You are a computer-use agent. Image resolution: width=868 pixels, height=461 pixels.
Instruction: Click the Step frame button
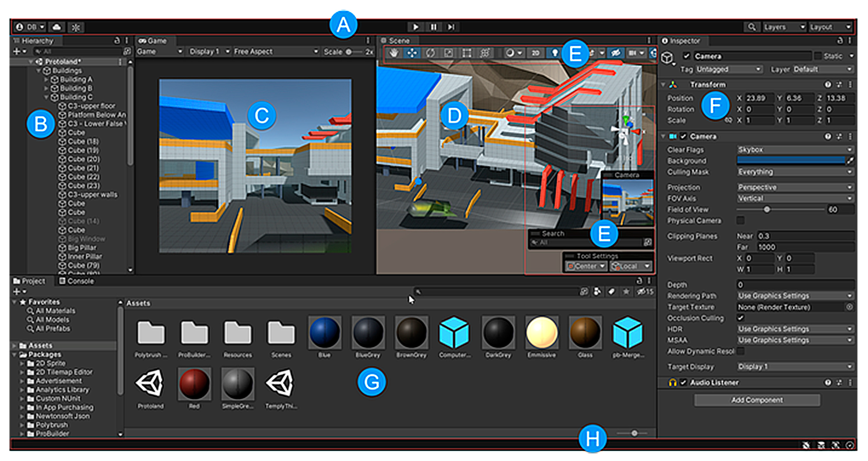click(451, 27)
